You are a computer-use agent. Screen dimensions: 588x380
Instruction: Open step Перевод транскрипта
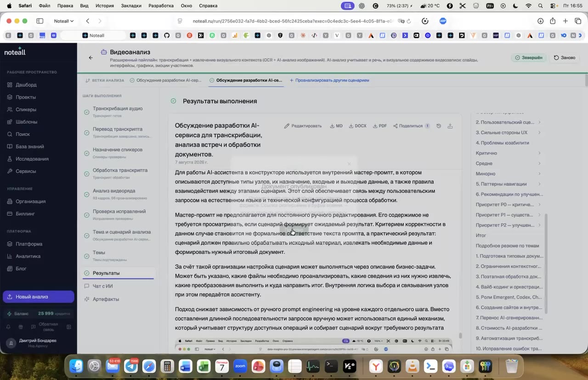(118, 132)
